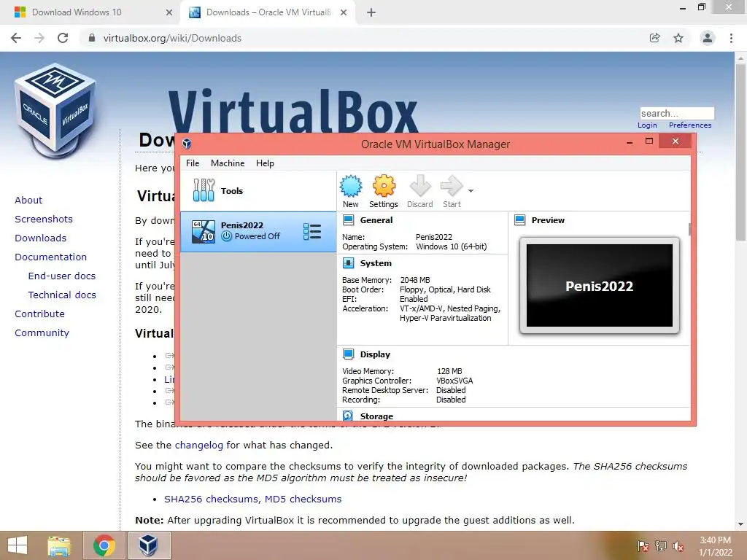This screenshot has width=747, height=560.
Task: Open the Windows Start button
Action: pyautogui.click(x=18, y=545)
